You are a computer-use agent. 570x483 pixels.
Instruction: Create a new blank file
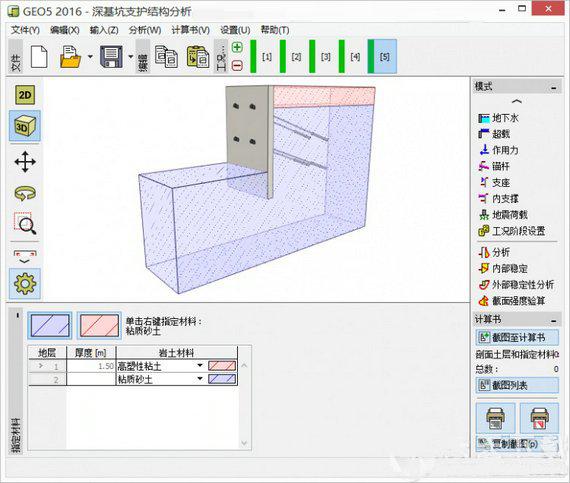click(39, 57)
